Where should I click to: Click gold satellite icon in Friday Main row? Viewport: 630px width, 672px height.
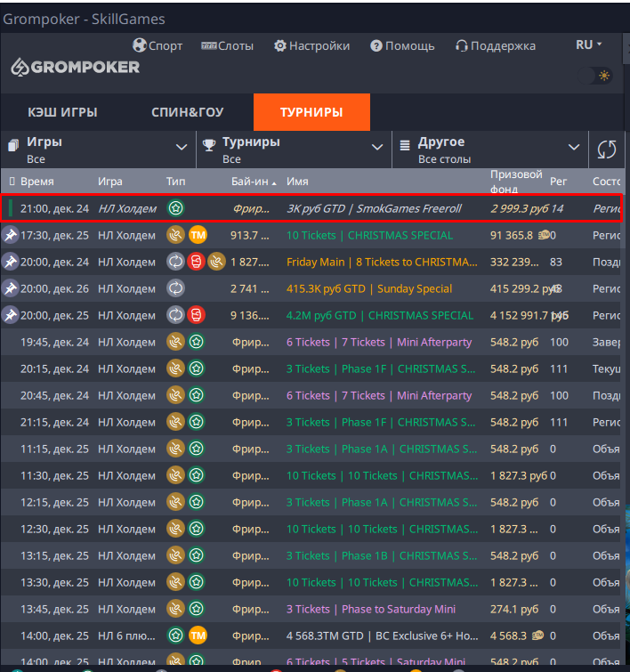(216, 262)
